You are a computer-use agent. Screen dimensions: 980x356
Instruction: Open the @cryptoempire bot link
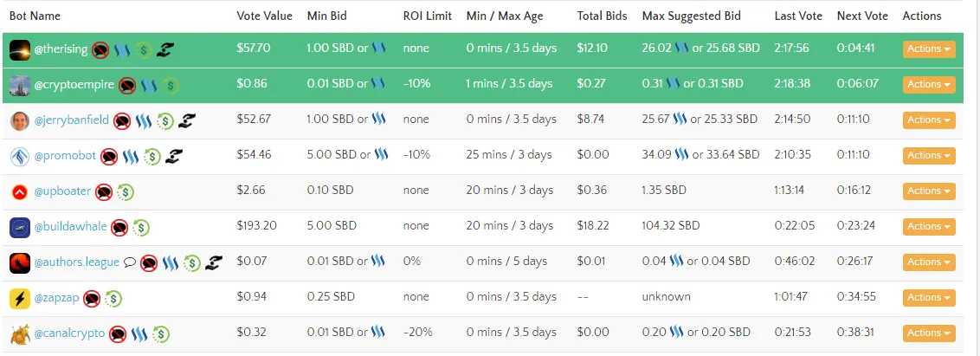74,85
